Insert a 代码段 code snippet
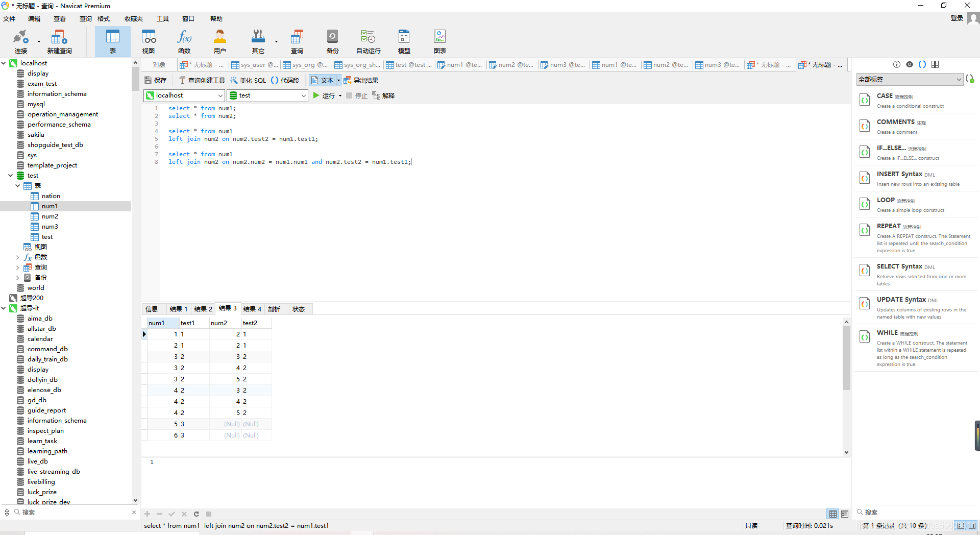 [x=285, y=80]
